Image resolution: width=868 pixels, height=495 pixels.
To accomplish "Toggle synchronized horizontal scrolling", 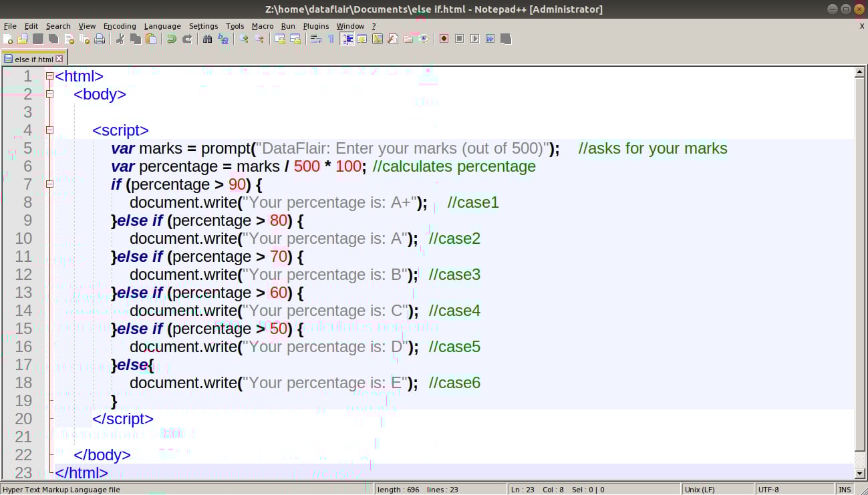I will (x=295, y=39).
